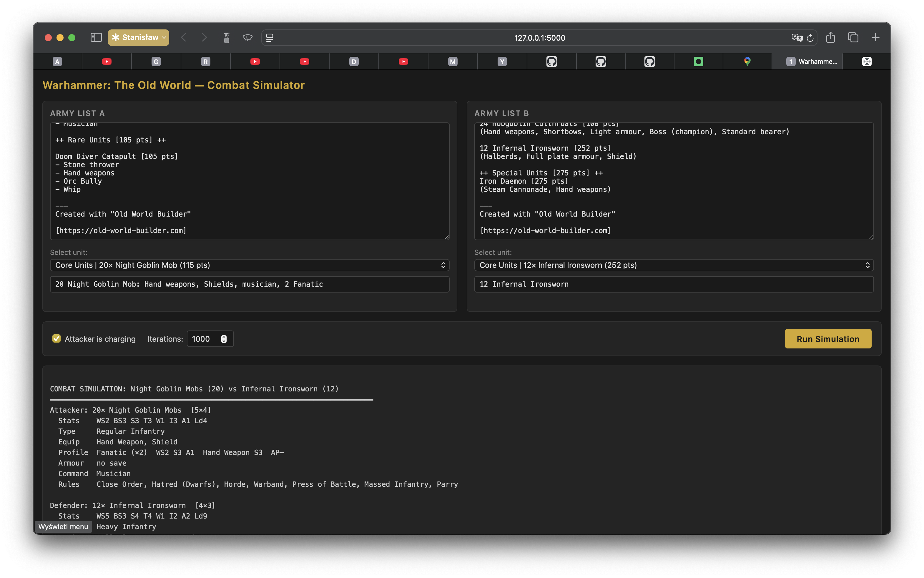The height and width of the screenshot is (578, 924).
Task: Uncheck Attacker is charging checkbox
Action: (x=56, y=339)
